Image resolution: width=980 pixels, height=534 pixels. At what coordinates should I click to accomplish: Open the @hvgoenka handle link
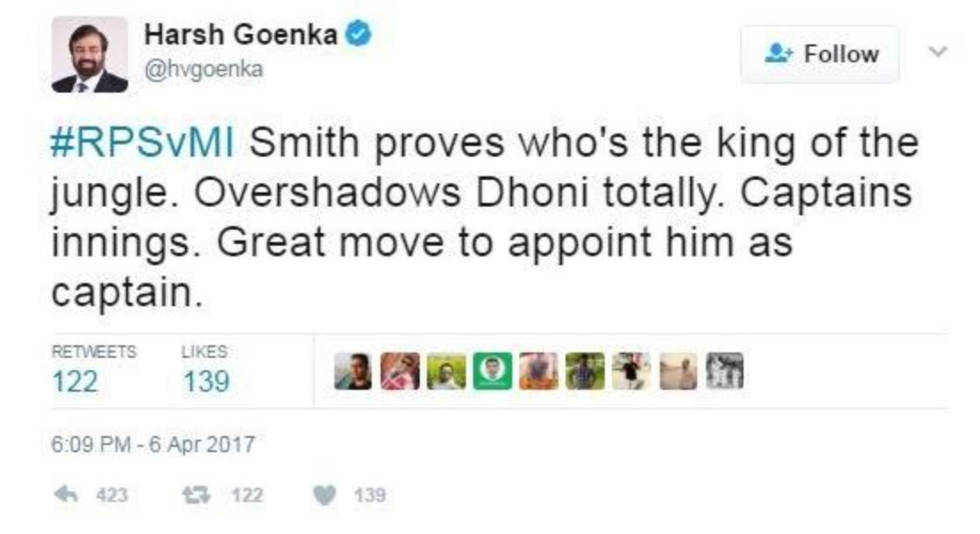click(203, 69)
